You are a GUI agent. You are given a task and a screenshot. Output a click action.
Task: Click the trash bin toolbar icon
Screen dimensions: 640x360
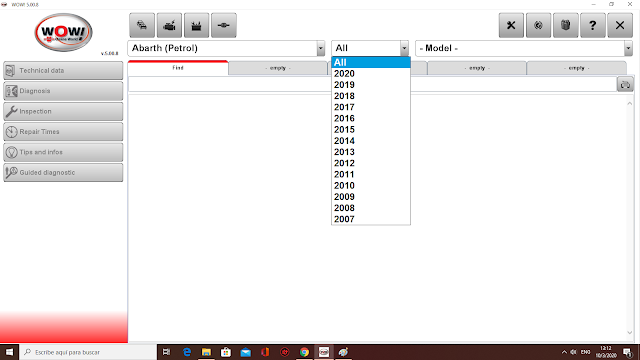(565, 25)
